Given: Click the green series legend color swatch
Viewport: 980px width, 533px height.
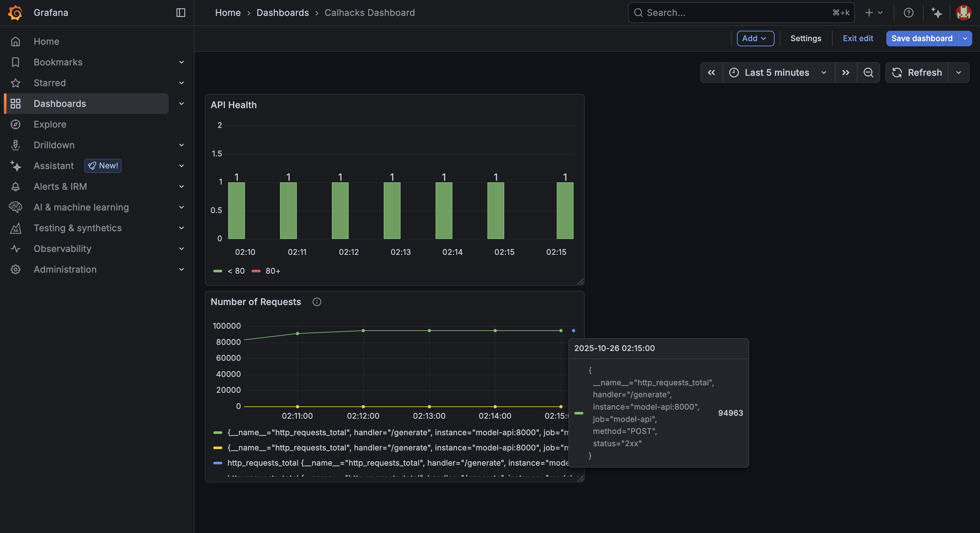Looking at the screenshot, I should pos(217,433).
